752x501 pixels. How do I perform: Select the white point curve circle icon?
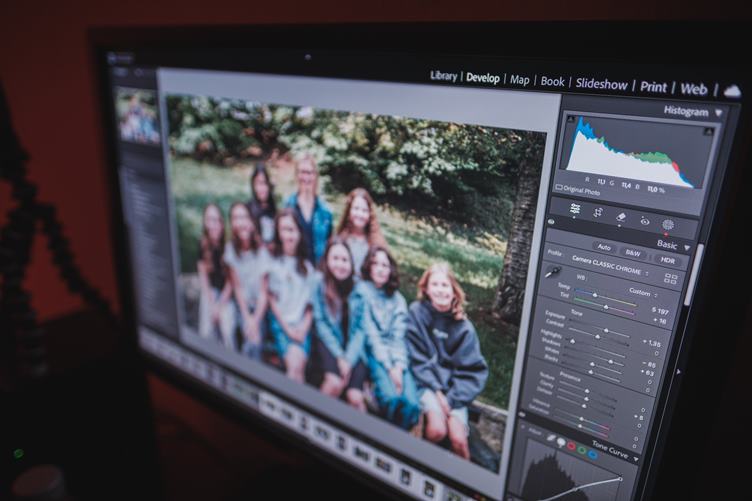(x=561, y=442)
